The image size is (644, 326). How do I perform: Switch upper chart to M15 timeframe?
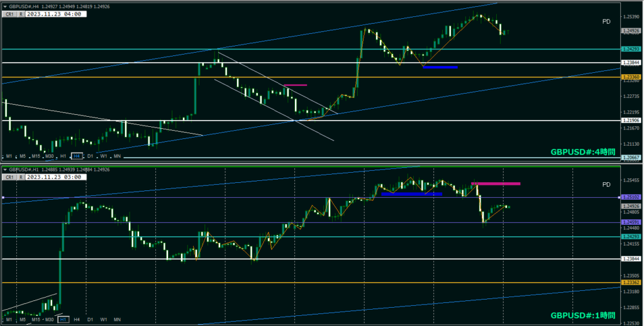[x=36, y=156]
